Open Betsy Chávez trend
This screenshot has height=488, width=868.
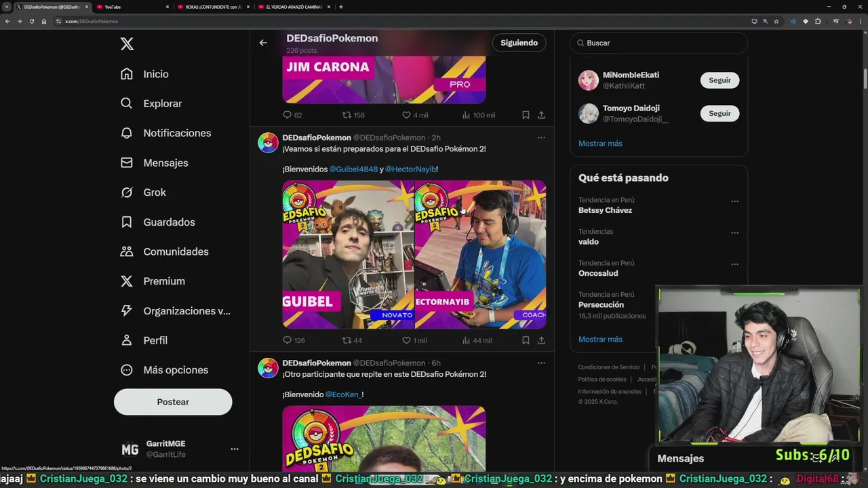(x=605, y=210)
